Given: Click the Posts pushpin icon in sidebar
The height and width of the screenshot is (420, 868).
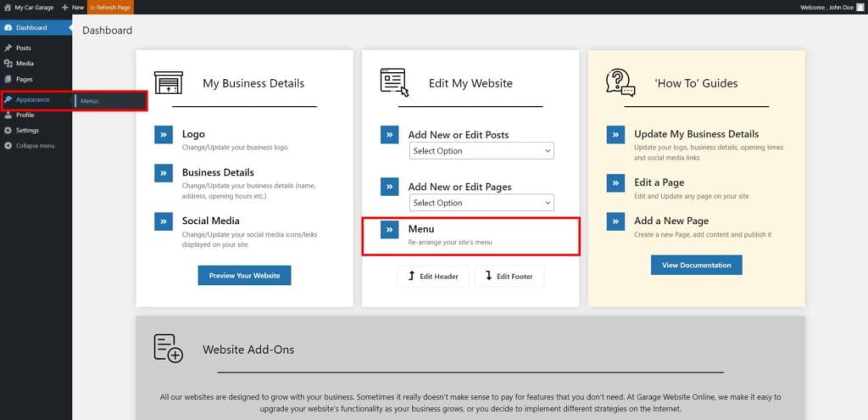Looking at the screenshot, I should pyautogui.click(x=8, y=48).
